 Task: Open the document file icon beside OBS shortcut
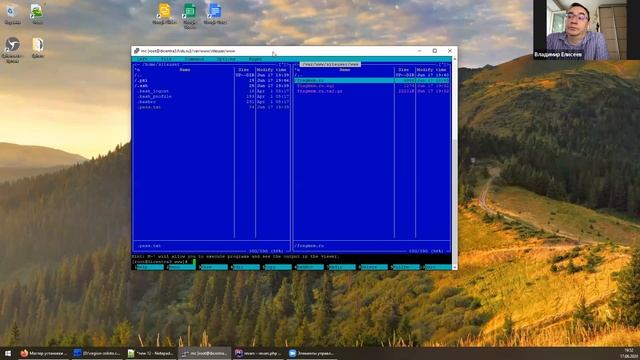pyautogui.click(x=38, y=47)
